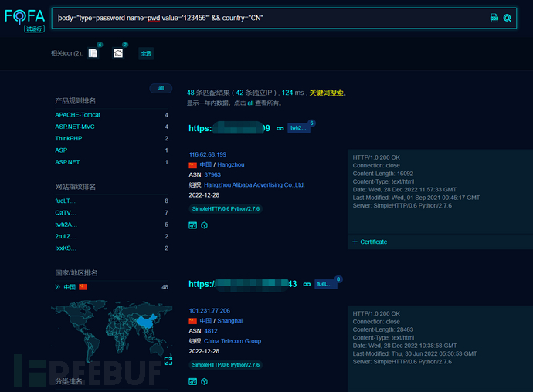Viewport: 533px width, 392px height.
Task: Select the first related icon with badge 4
Action: pos(93,53)
